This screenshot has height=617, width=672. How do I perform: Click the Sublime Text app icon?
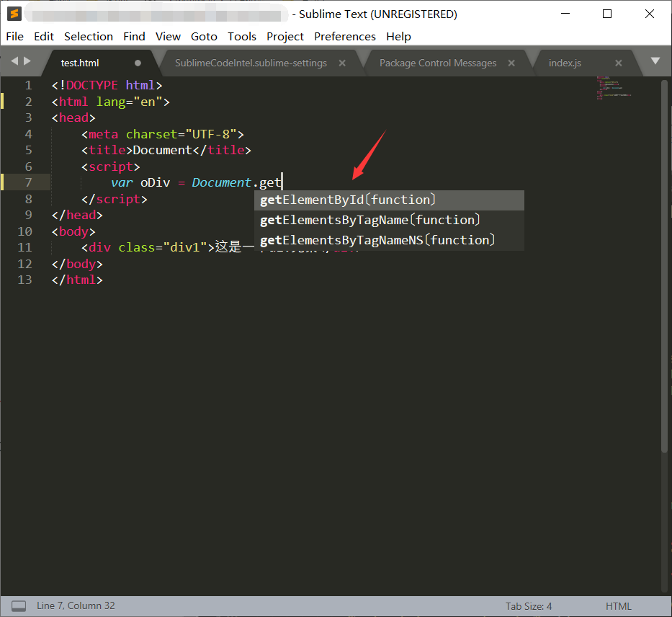pyautogui.click(x=14, y=14)
